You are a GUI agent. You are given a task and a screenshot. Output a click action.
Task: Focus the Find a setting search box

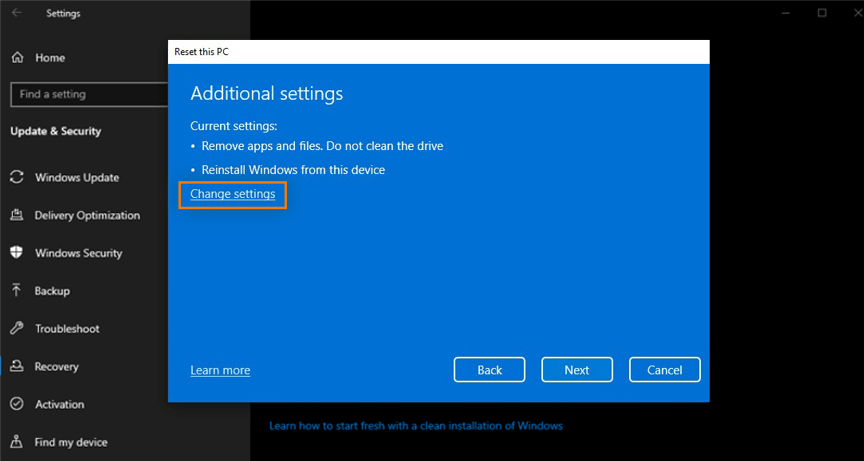click(x=90, y=94)
